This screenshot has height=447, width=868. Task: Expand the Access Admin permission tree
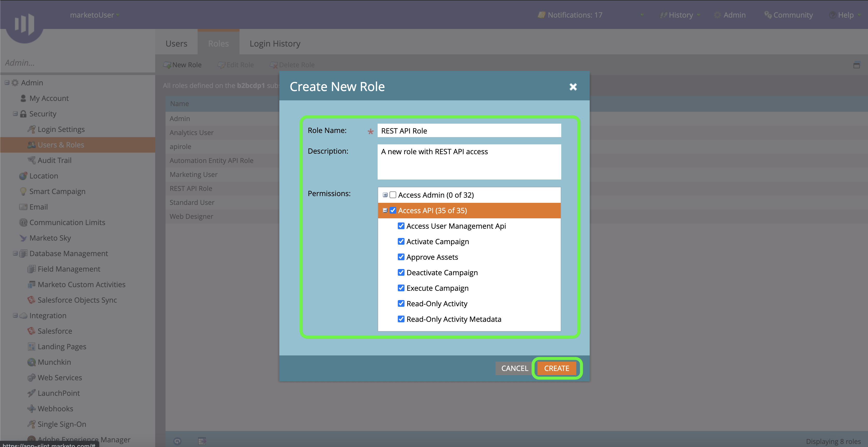point(385,195)
